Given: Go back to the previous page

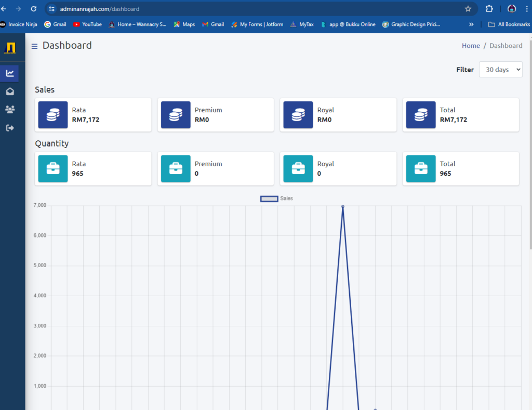Looking at the screenshot, I should [4, 9].
